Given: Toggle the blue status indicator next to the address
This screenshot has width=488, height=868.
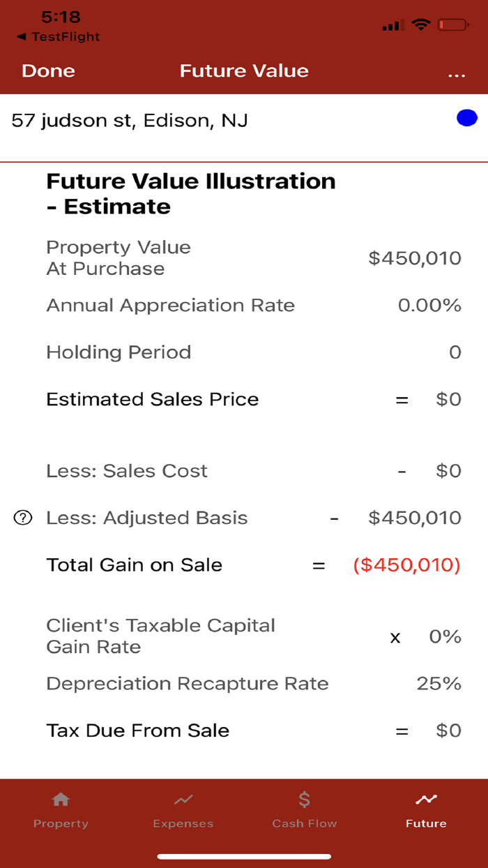Looking at the screenshot, I should [466, 117].
